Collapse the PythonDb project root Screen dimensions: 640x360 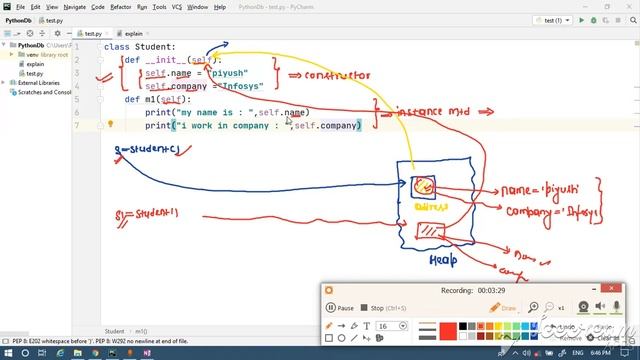pyautogui.click(x=4, y=45)
